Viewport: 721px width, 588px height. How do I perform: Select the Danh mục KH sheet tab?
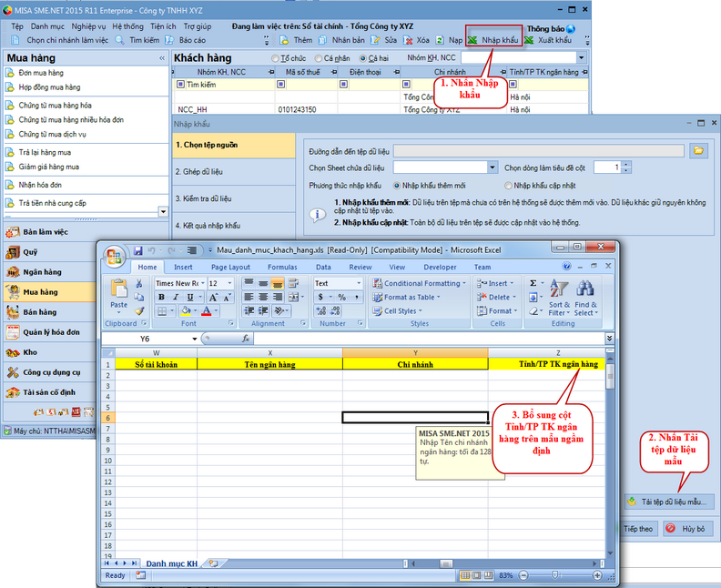tap(171, 563)
